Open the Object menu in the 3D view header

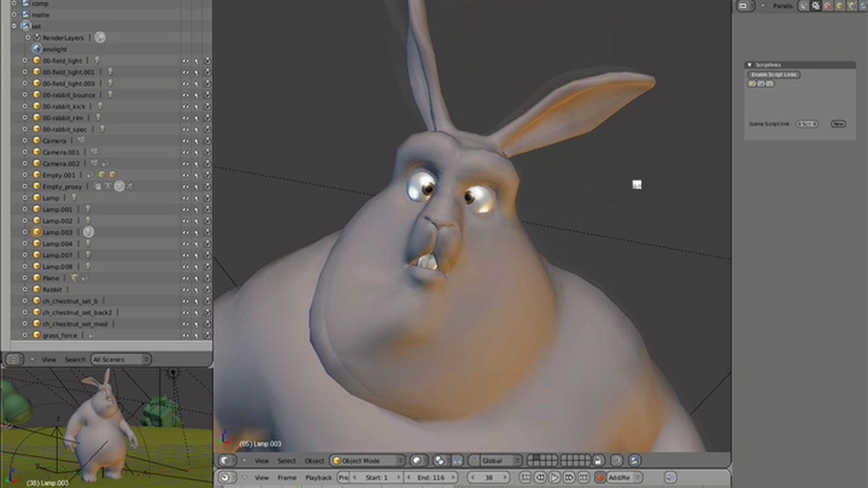[x=314, y=460]
